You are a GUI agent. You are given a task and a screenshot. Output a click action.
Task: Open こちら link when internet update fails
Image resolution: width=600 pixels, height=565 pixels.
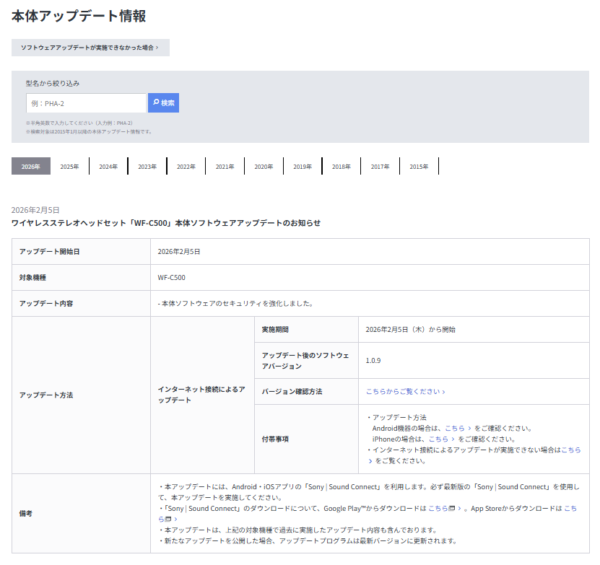[571, 449]
